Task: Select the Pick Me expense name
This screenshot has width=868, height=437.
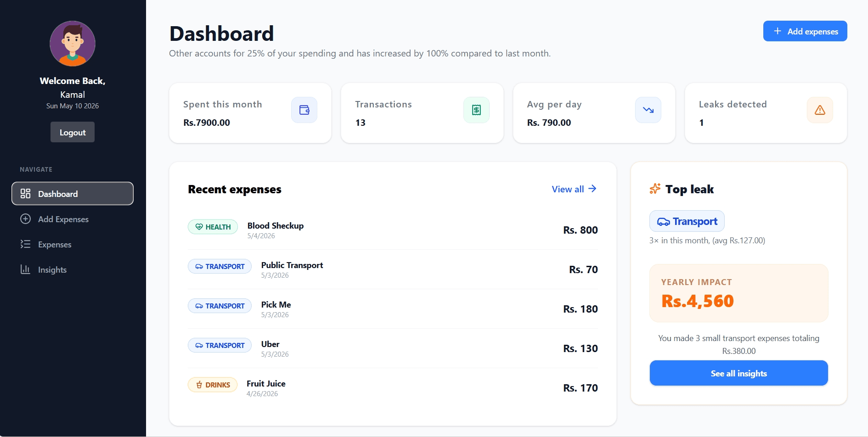Action: 276,304
